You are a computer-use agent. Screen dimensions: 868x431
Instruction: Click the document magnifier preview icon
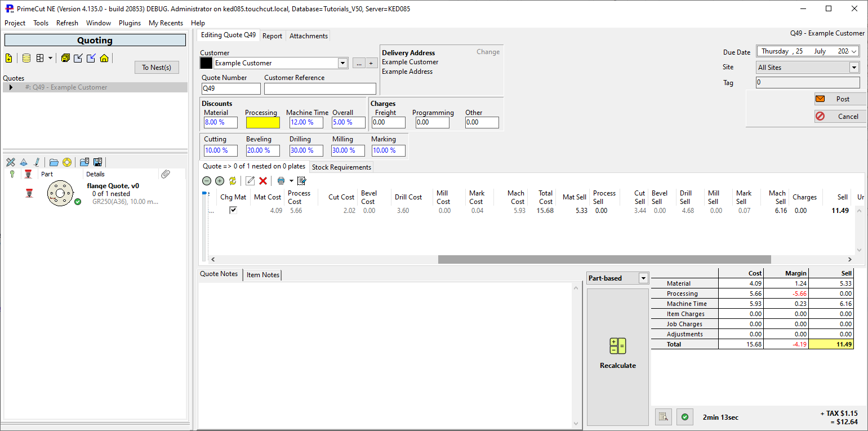pyautogui.click(x=664, y=417)
